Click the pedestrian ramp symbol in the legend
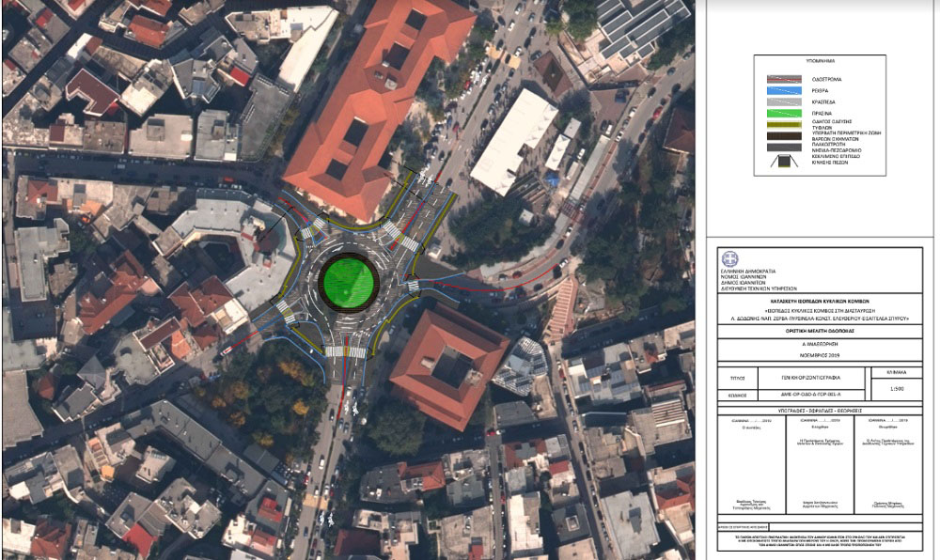The height and width of the screenshot is (560, 940). 782,161
